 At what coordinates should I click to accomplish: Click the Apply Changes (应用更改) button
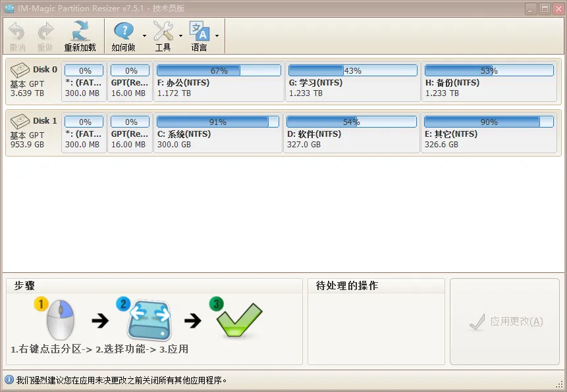click(505, 322)
